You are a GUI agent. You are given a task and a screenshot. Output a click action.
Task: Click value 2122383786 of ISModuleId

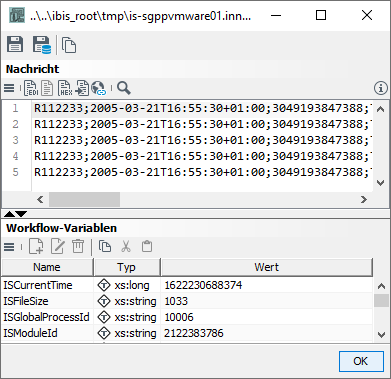coord(194,333)
